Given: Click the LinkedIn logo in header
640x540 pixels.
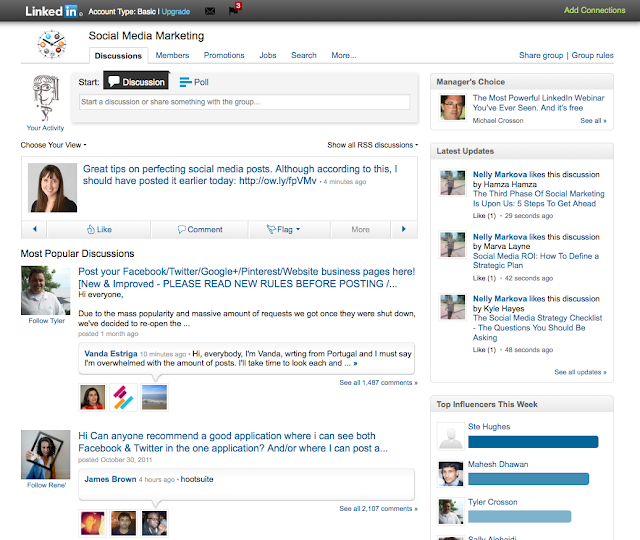Looking at the screenshot, I should (50, 10).
